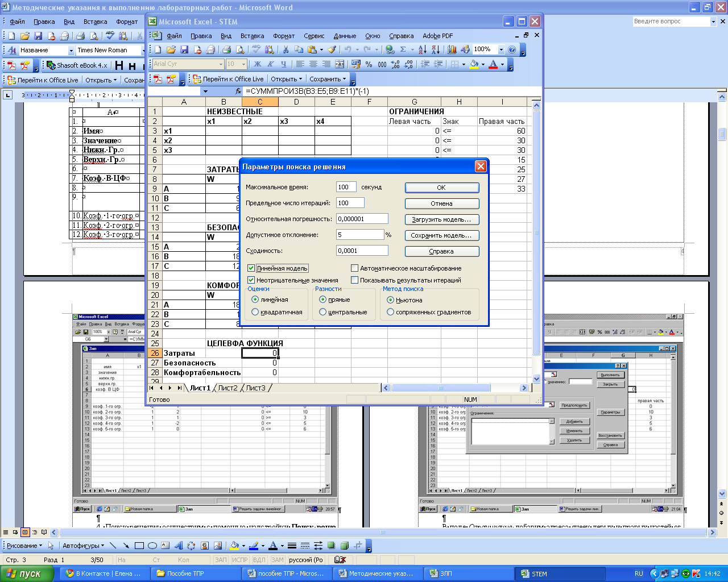Select the 'квадратичная' radio button
The image size is (728, 582).
pyautogui.click(x=255, y=312)
